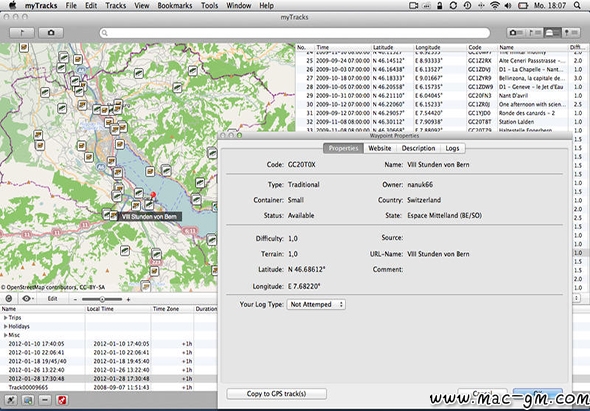Click the red pin marker on map
Image resolution: width=590 pixels, height=411 pixels.
click(153, 195)
